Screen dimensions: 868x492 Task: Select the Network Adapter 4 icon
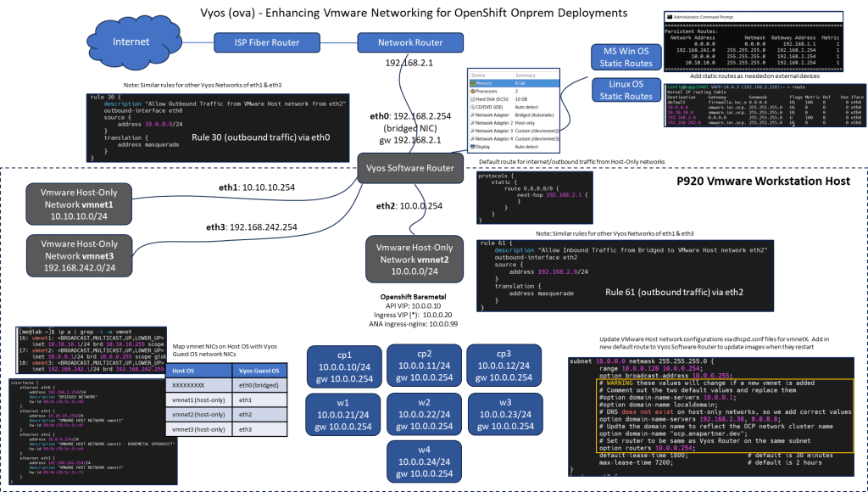tap(471, 139)
